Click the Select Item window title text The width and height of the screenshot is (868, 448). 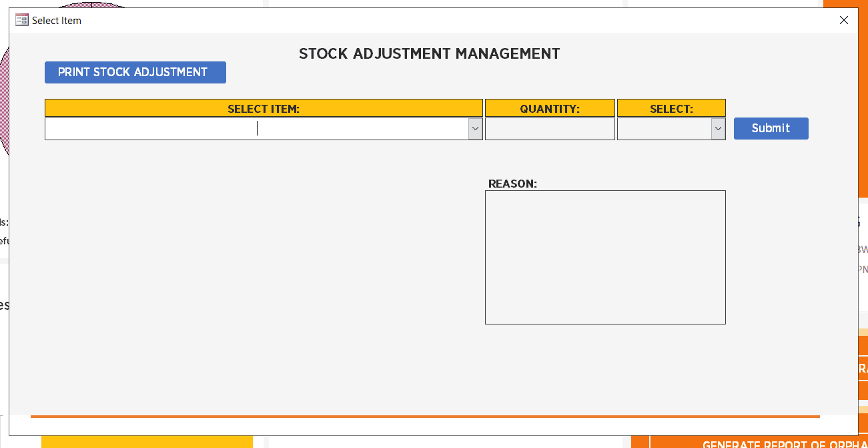click(x=57, y=21)
